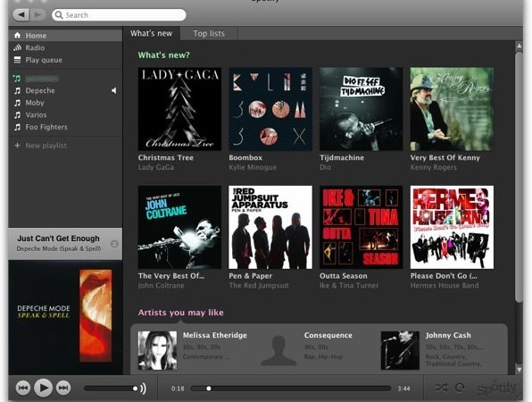Skip to the previous track
The image size is (532, 402).
pos(23,388)
